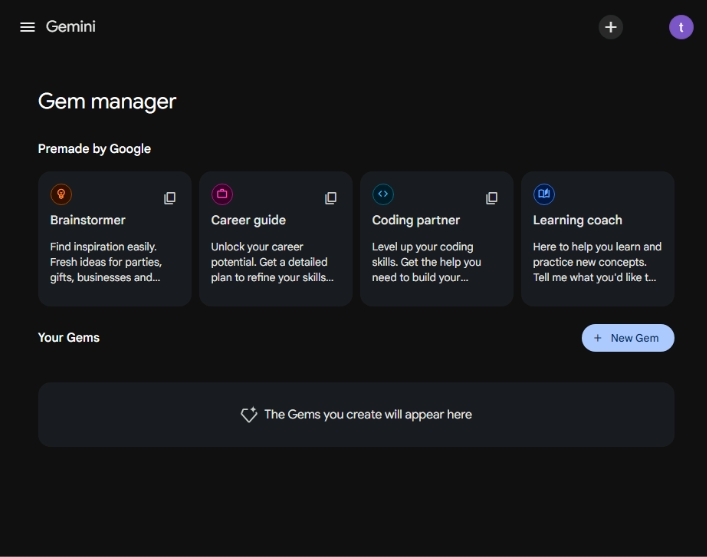Click the empty gems placeholder panel
The image size is (707, 557).
coord(356,414)
